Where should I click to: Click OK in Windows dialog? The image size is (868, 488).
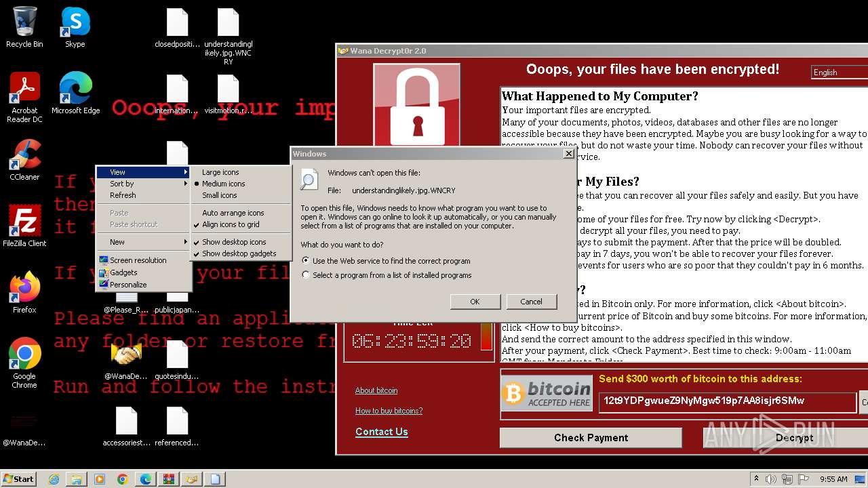pyautogui.click(x=475, y=302)
